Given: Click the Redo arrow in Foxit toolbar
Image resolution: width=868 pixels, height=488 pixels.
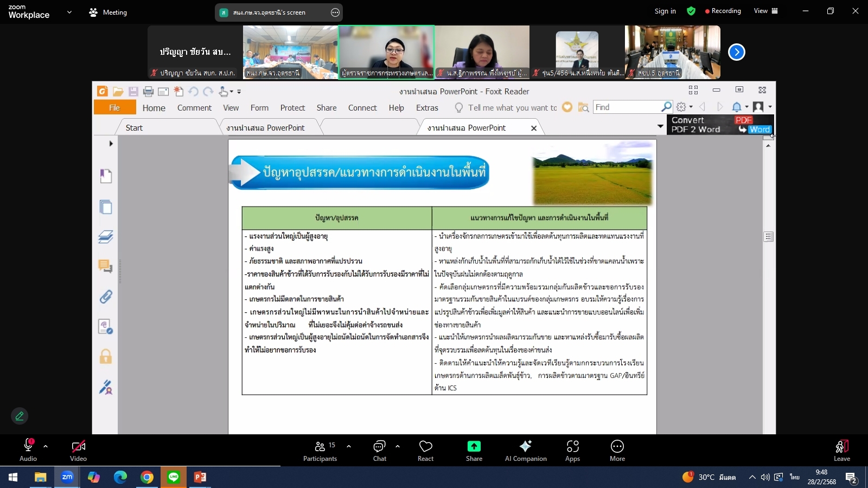Looking at the screenshot, I should tap(208, 92).
